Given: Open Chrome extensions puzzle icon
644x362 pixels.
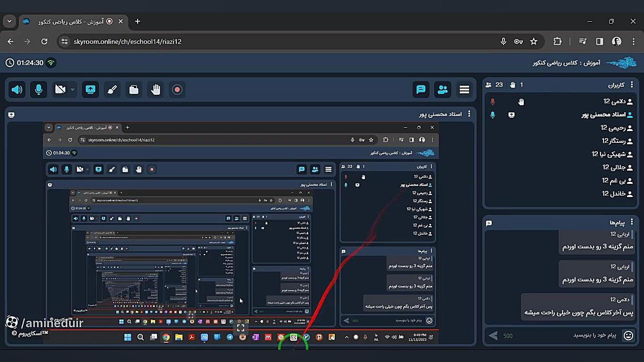Looking at the screenshot, I should click(557, 41).
